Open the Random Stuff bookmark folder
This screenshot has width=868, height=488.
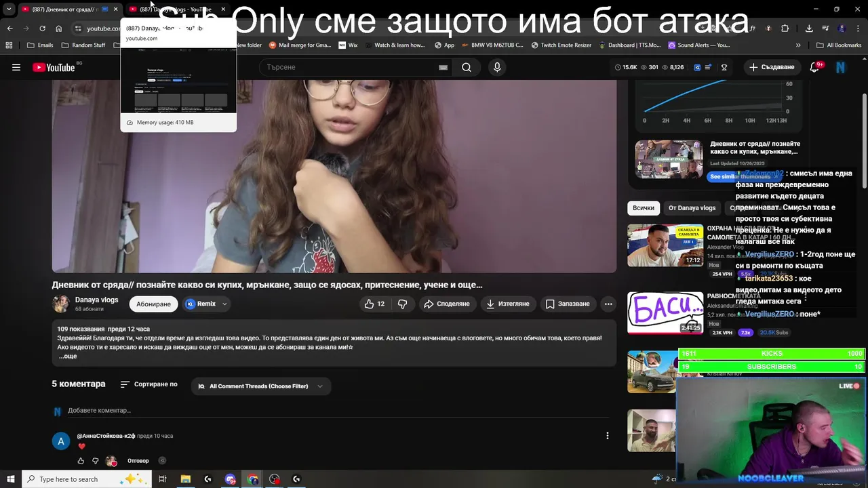tap(83, 45)
